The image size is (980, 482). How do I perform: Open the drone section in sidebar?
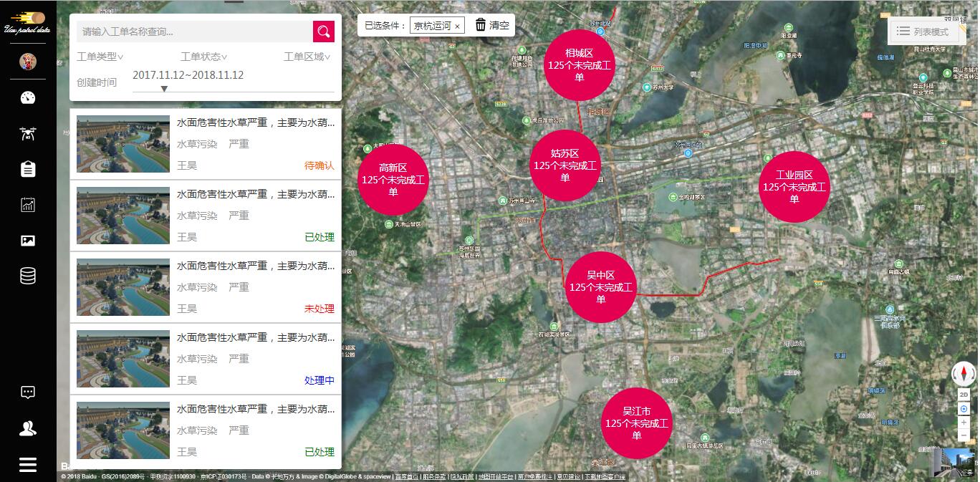point(28,133)
